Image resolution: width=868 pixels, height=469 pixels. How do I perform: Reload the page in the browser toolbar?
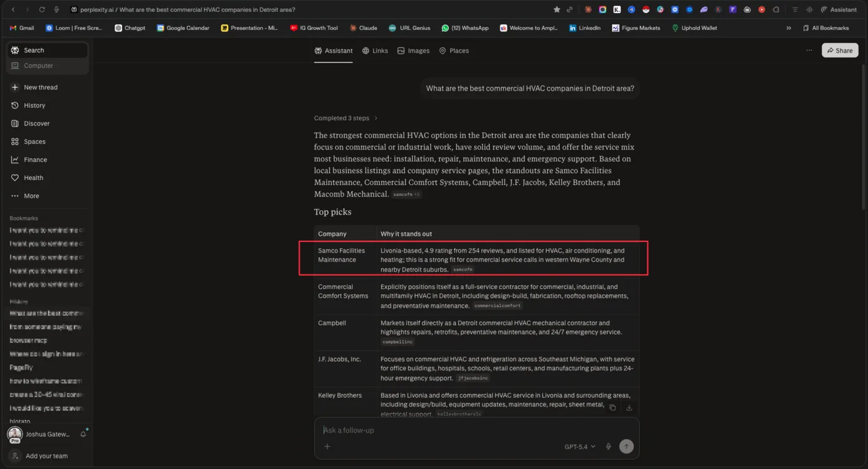(42, 9)
